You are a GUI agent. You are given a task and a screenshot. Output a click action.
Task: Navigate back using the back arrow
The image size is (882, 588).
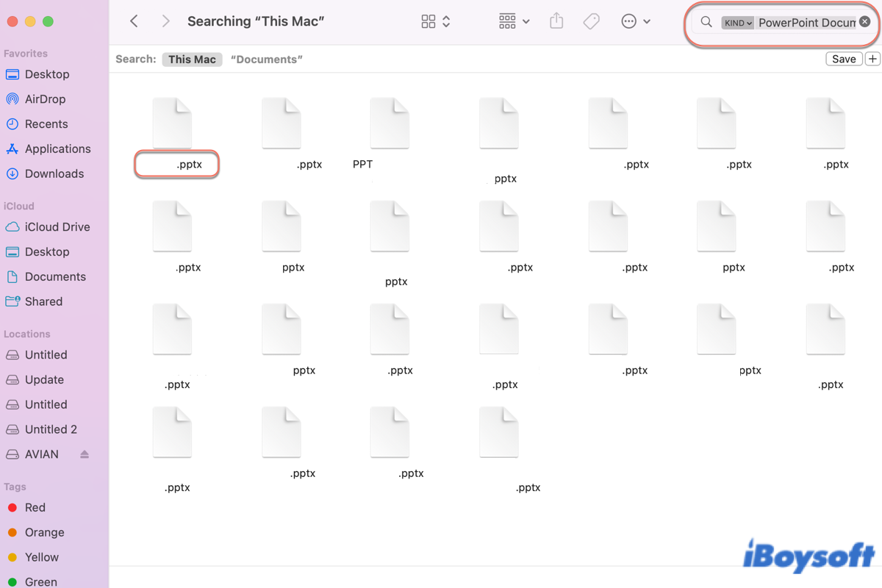133,21
